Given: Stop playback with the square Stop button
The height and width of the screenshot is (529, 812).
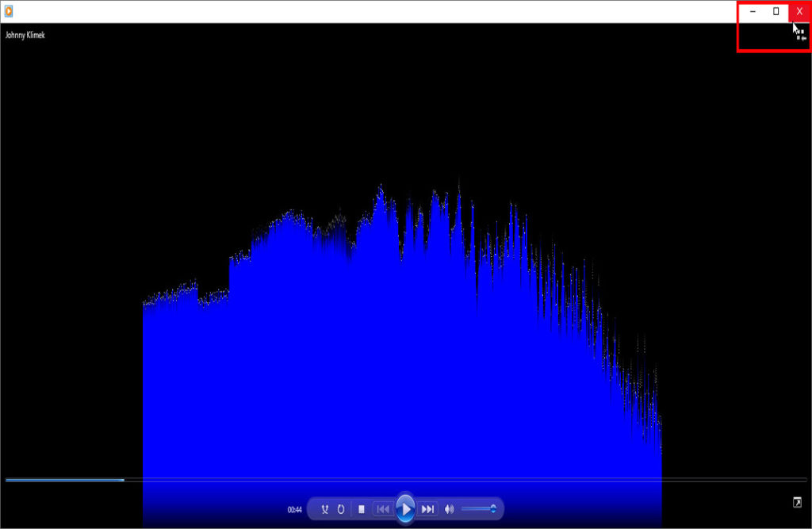Looking at the screenshot, I should point(362,509).
